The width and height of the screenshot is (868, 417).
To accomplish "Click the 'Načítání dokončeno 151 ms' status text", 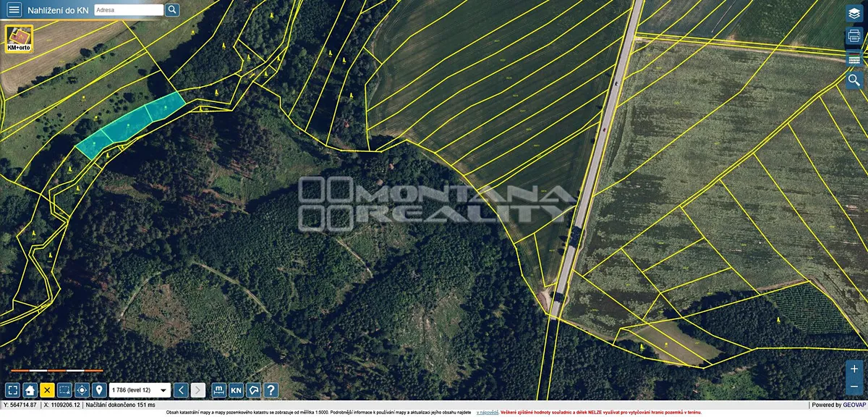I will [x=121, y=405].
